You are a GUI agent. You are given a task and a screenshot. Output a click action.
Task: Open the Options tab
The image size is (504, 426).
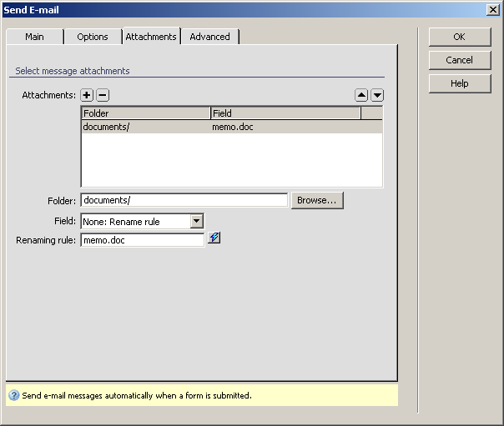coord(93,37)
